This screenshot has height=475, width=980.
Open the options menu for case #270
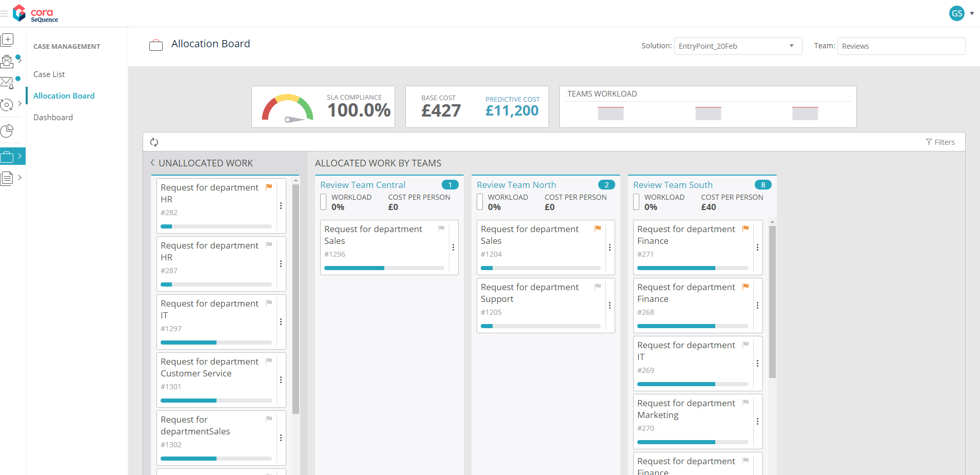tap(757, 421)
